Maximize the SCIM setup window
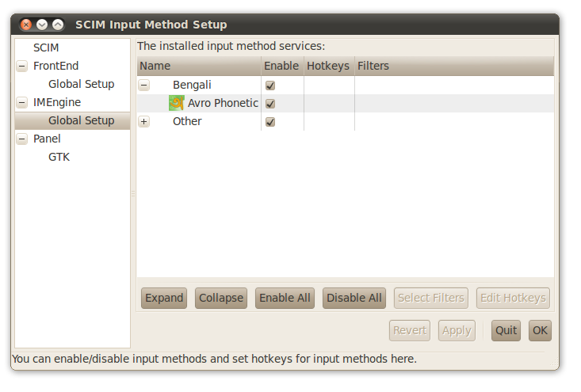 tap(58, 25)
